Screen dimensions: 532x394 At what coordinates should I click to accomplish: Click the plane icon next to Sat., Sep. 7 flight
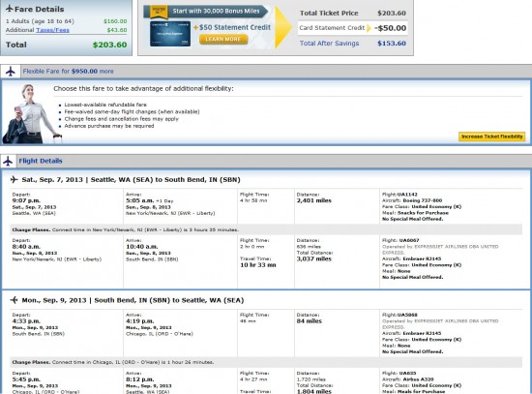pyautogui.click(x=14, y=179)
